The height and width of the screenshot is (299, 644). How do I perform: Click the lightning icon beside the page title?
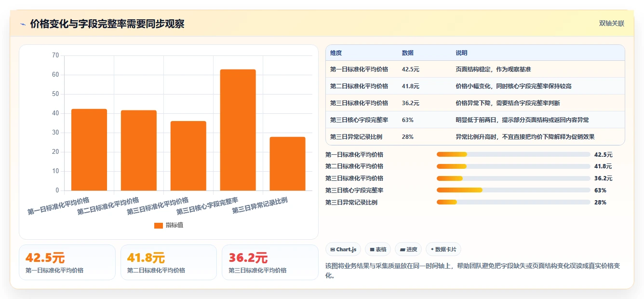pyautogui.click(x=23, y=24)
